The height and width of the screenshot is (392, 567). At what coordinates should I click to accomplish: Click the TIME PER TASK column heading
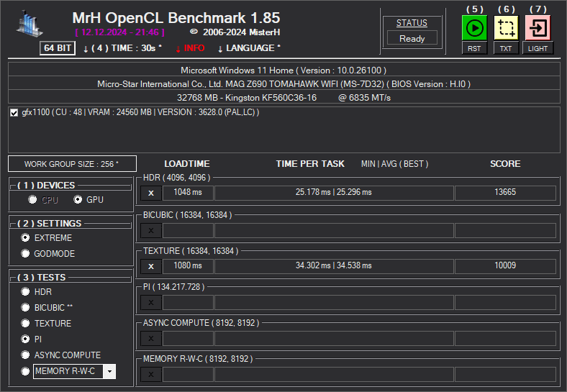coord(310,164)
